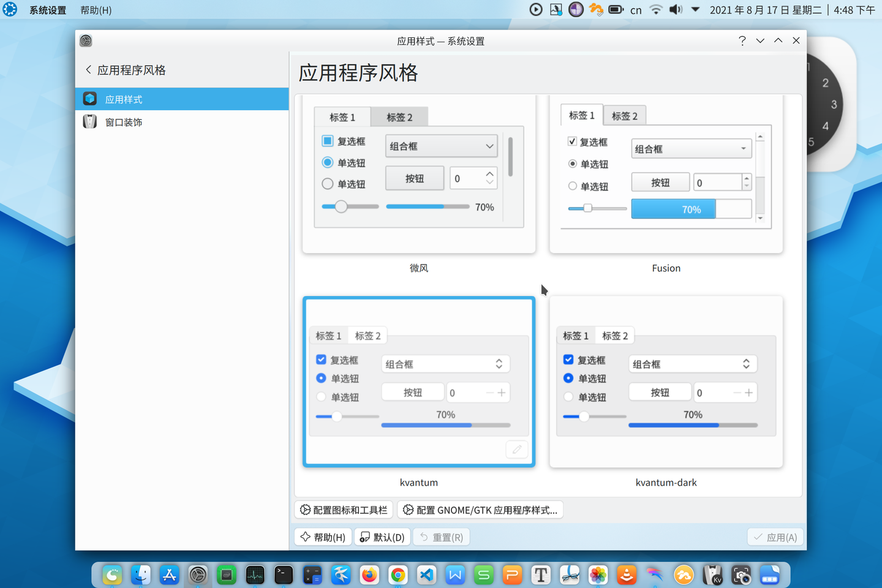
Task: Launch the App Store dock icon
Action: (169, 575)
